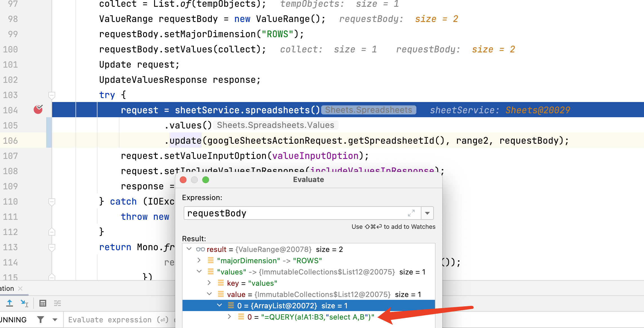Close the debugger session tab
Image resolution: width=644 pixels, height=328 pixels.
point(20,289)
